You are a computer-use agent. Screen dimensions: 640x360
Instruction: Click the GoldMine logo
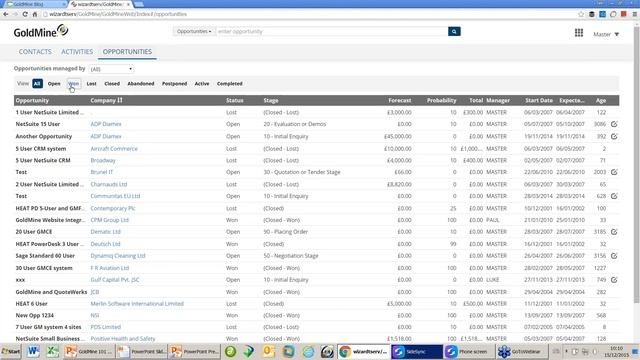41,31
